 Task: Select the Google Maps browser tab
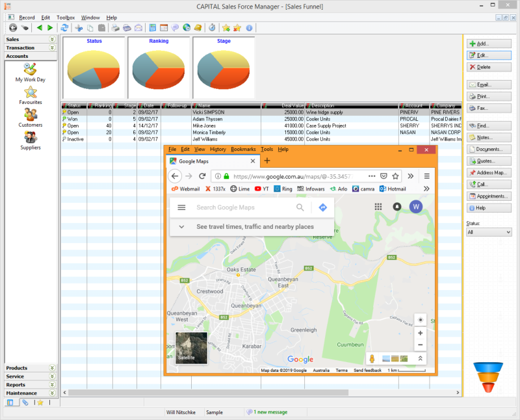(x=213, y=161)
